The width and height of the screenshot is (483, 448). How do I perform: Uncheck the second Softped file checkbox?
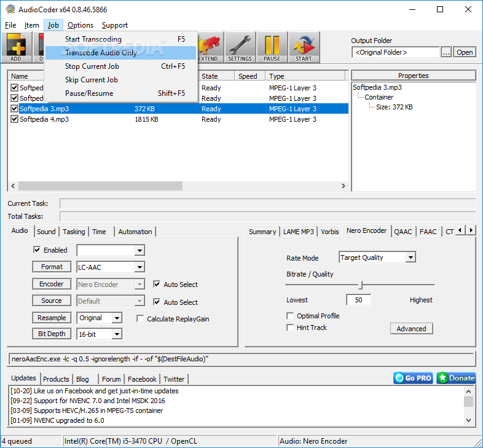pos(14,98)
